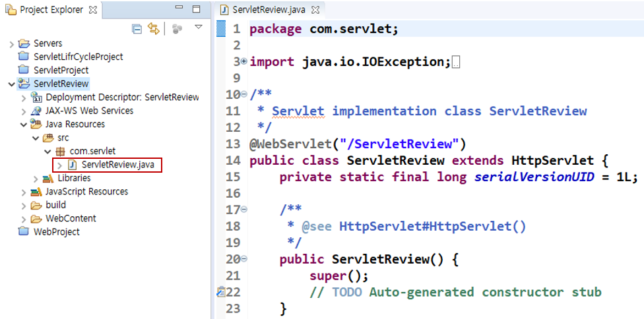This screenshot has width=644, height=319.
Task: Select the ServletReview project label
Action: coord(61,84)
